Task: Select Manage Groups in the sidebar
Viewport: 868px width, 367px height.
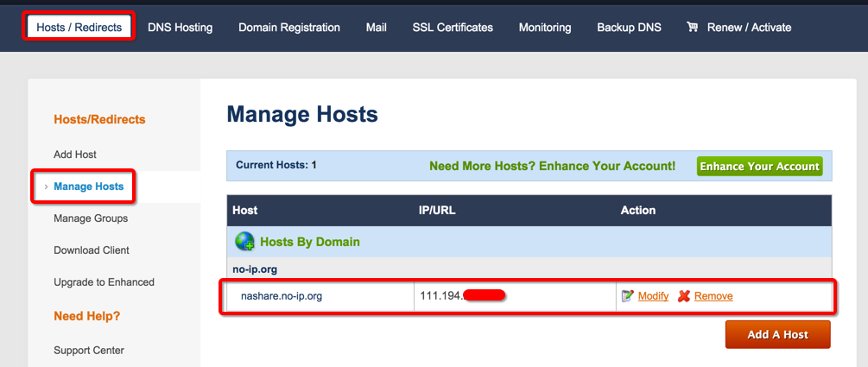Action: pyautogui.click(x=91, y=218)
